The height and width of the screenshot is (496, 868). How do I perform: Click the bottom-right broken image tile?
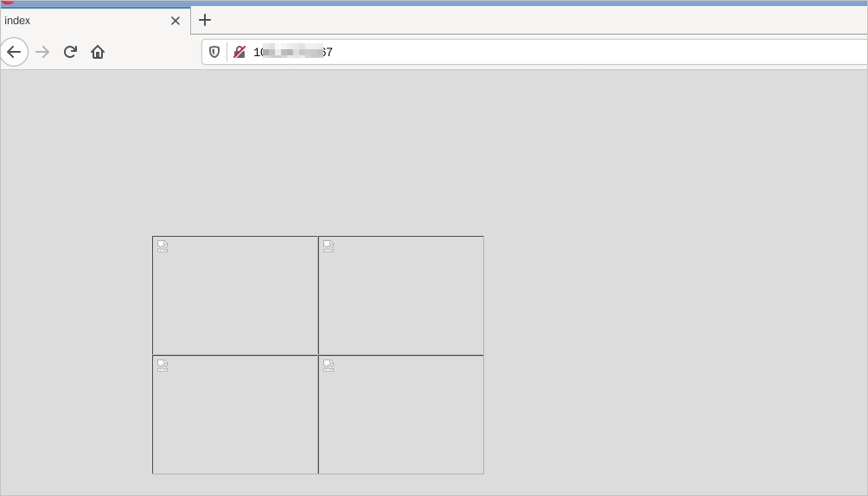pyautogui.click(x=401, y=415)
